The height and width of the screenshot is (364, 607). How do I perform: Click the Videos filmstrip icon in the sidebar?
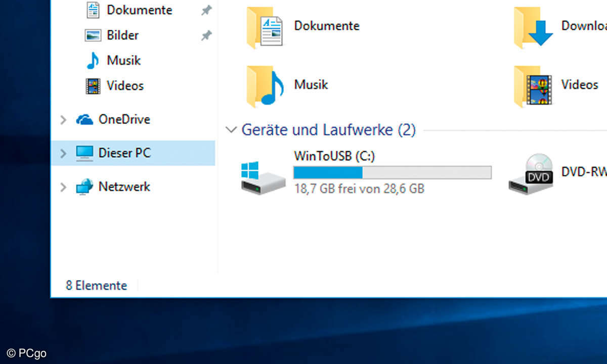93,86
